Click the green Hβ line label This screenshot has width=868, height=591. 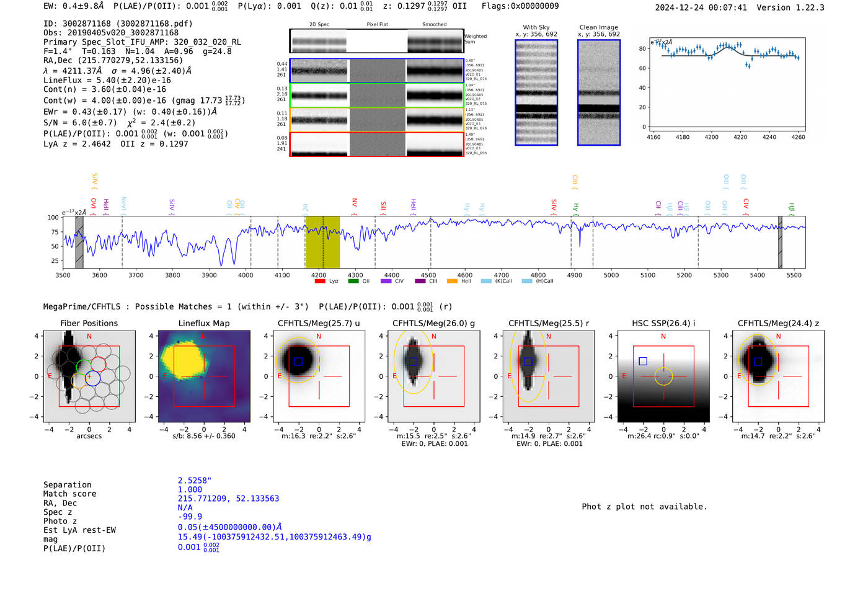791,208
